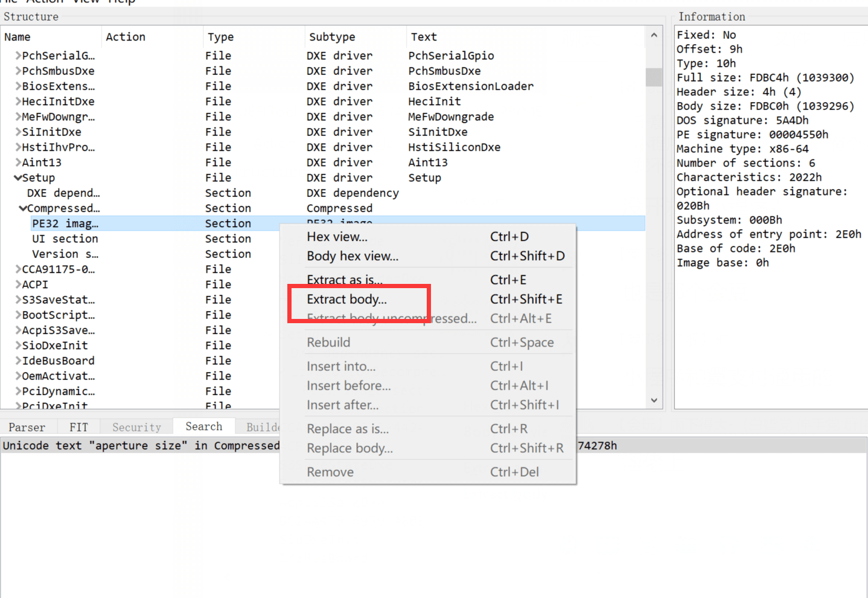Click the structure scrollbar down arrow

[654, 400]
